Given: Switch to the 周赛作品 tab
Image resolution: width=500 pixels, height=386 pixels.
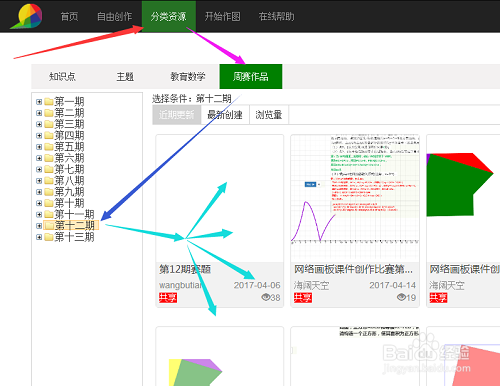Looking at the screenshot, I should [251, 77].
